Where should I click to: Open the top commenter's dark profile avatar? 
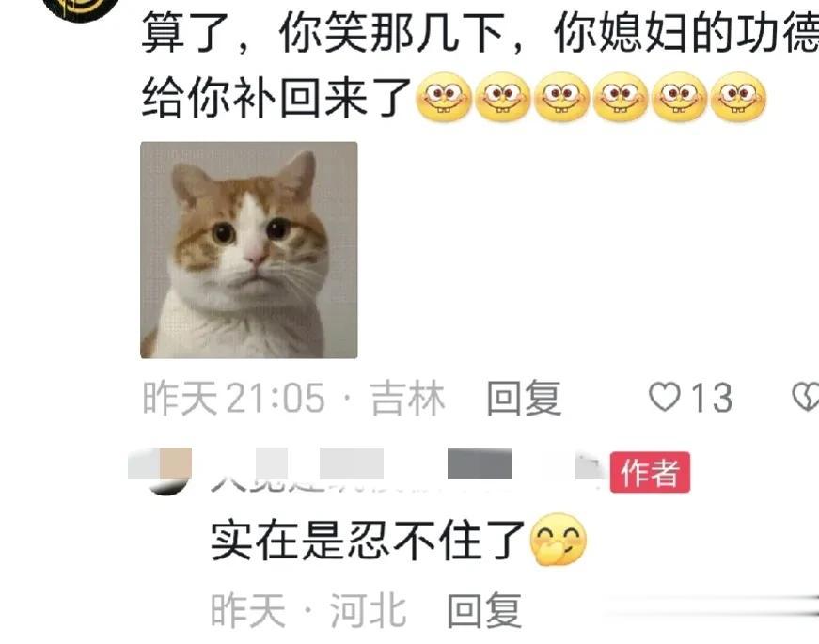click(80, 10)
